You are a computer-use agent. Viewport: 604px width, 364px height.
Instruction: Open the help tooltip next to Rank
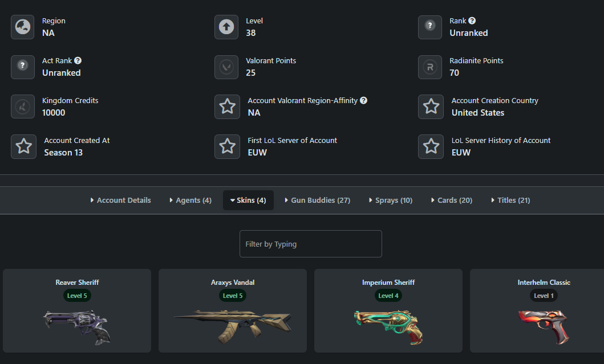pos(472,21)
